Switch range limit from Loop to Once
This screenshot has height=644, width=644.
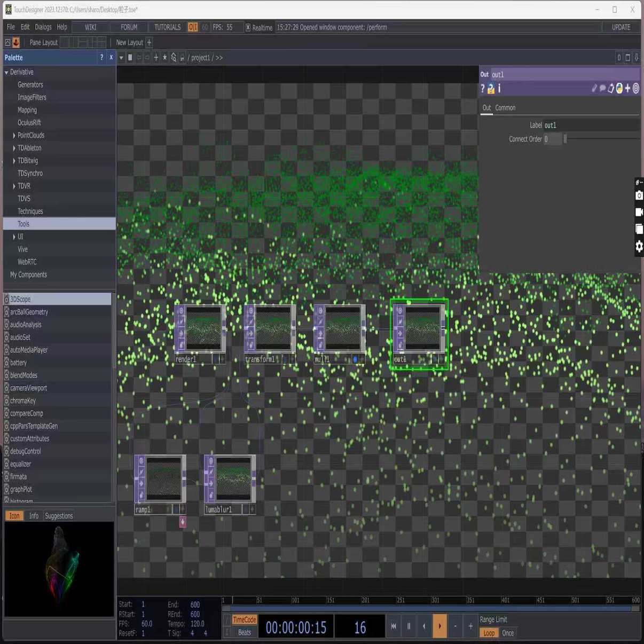507,633
